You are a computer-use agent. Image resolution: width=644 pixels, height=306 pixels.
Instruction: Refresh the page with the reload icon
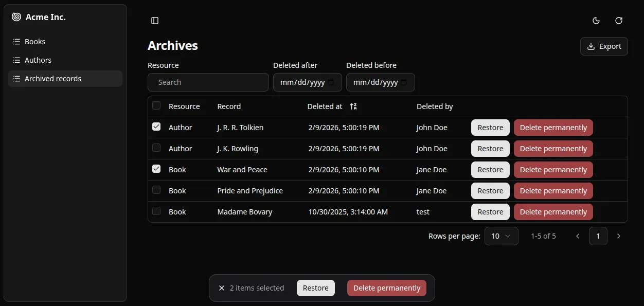pyautogui.click(x=618, y=21)
